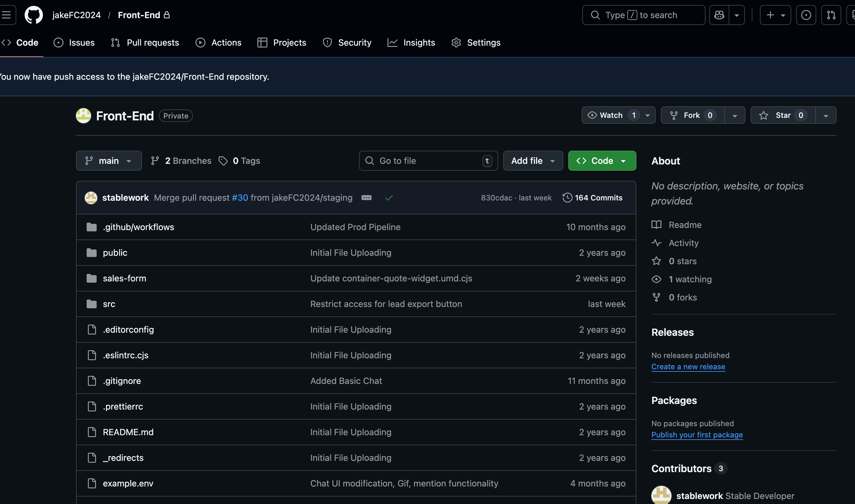Open pull request #30 link
The height and width of the screenshot is (504, 855).
point(240,197)
